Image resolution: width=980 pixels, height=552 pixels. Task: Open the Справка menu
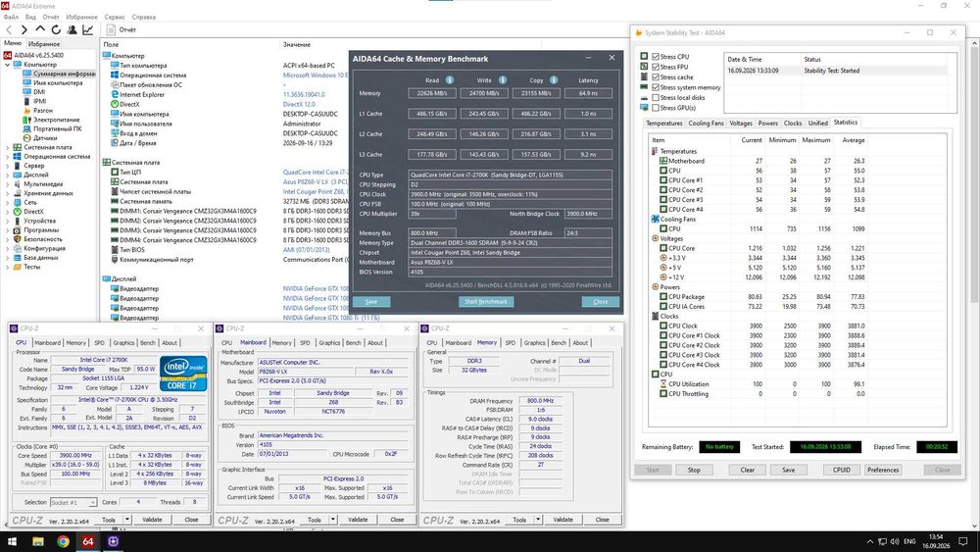[x=144, y=17]
